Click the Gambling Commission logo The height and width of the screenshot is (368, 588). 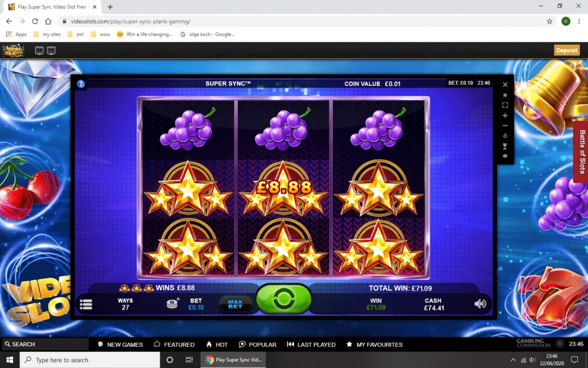click(533, 343)
